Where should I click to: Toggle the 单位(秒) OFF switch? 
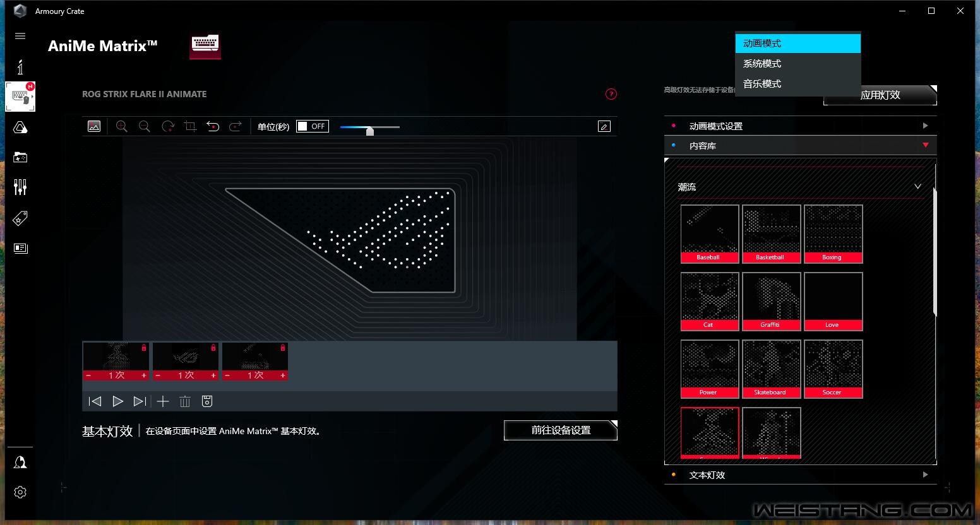point(312,126)
